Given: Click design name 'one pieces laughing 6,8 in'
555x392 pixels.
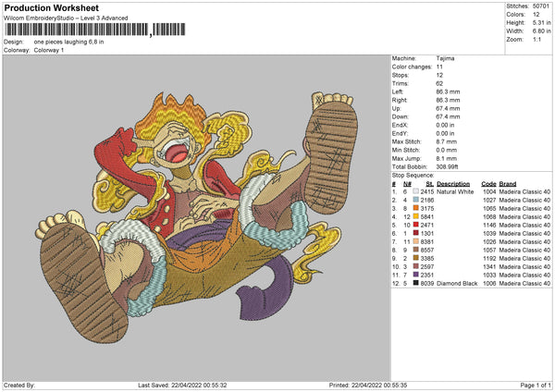Looking at the screenshot, I should pyautogui.click(x=69, y=42).
